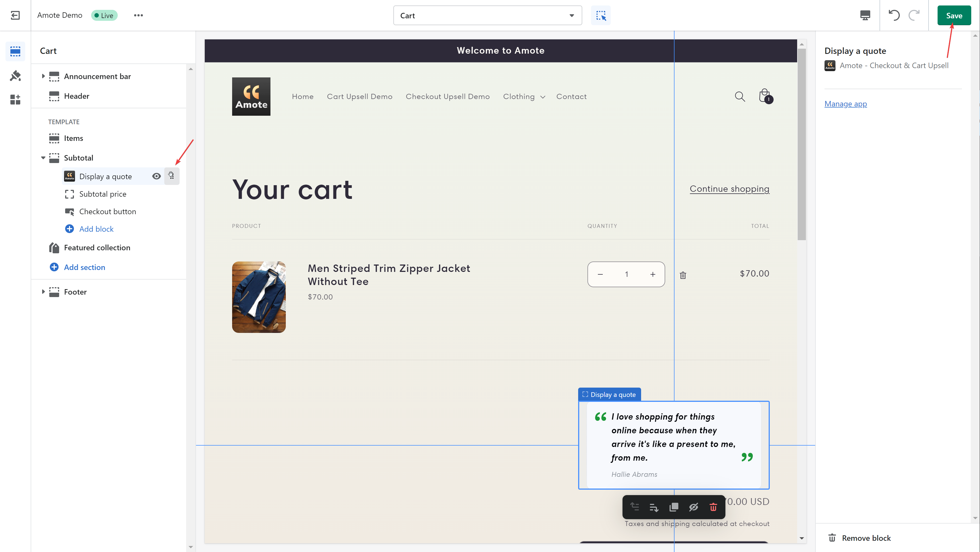The image size is (980, 552).
Task: Increase jacket quantity with plus button
Action: (653, 274)
